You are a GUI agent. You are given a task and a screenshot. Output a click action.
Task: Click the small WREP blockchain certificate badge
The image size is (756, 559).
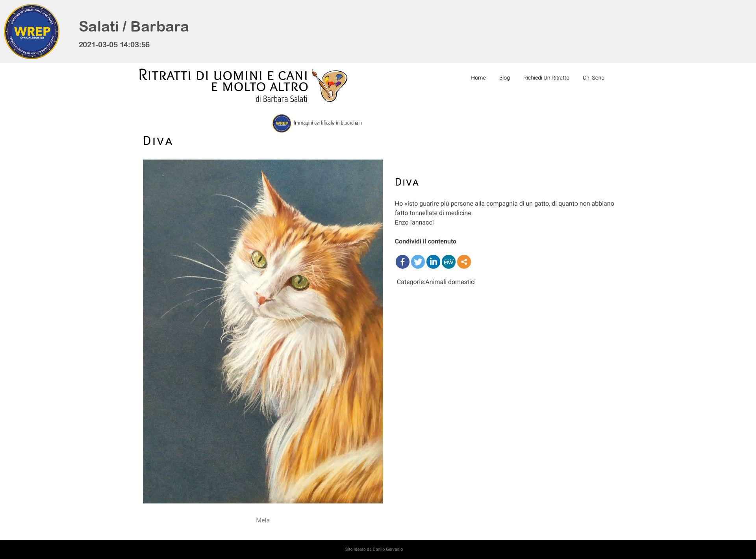(282, 123)
